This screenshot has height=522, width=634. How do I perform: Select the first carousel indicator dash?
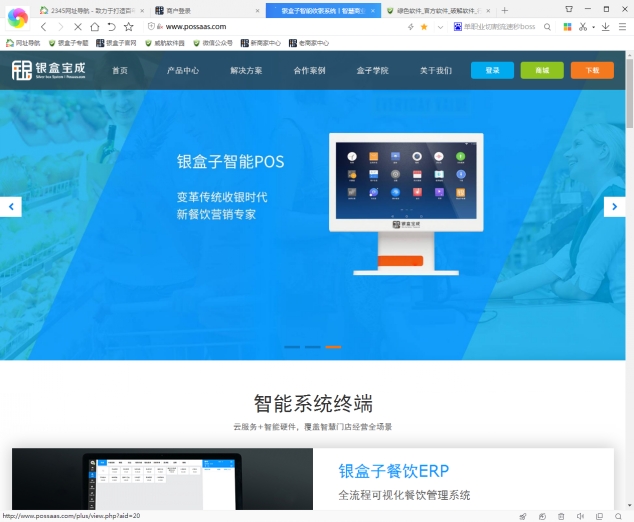pyautogui.click(x=292, y=347)
